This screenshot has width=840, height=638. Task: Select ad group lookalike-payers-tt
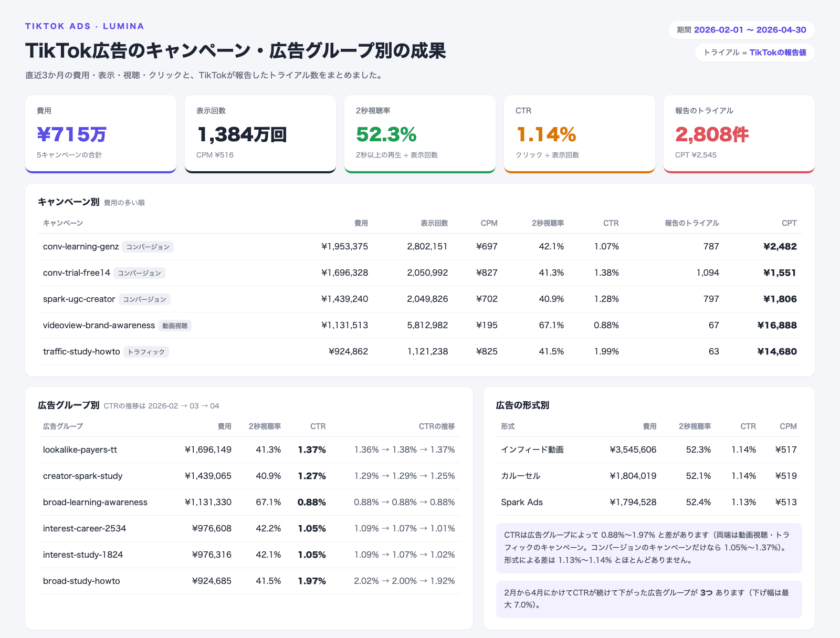[x=80, y=450]
